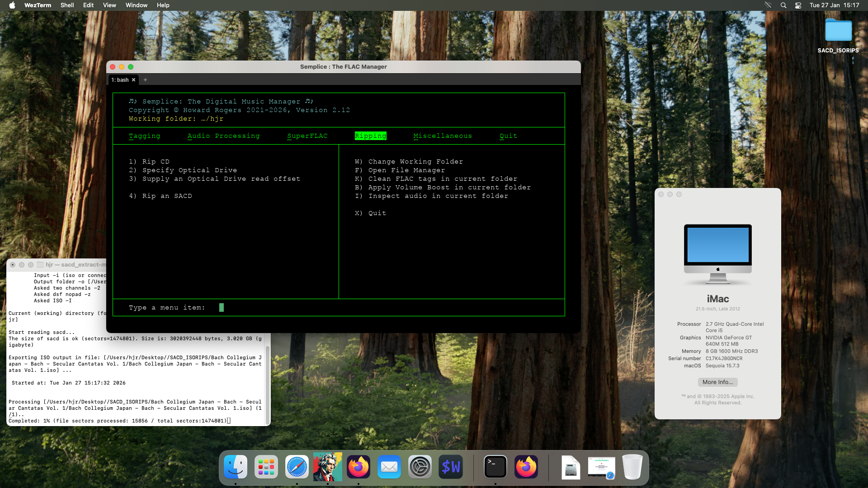This screenshot has width=868, height=488.
Task: Open WezTerm from the Dock
Action: point(450,467)
